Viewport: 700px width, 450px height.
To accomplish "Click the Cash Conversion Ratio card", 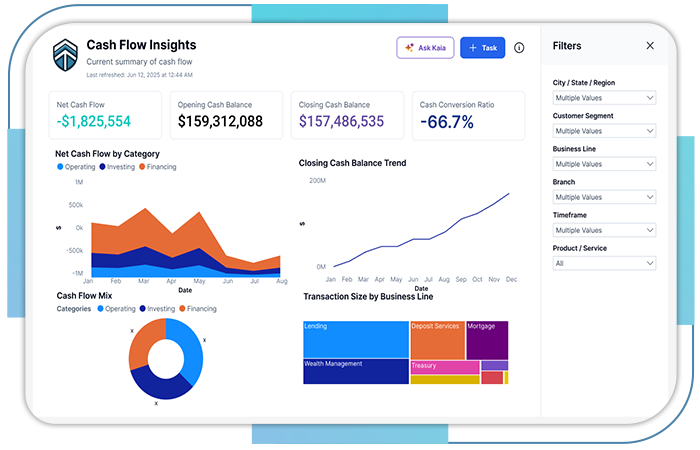I will pos(468,116).
